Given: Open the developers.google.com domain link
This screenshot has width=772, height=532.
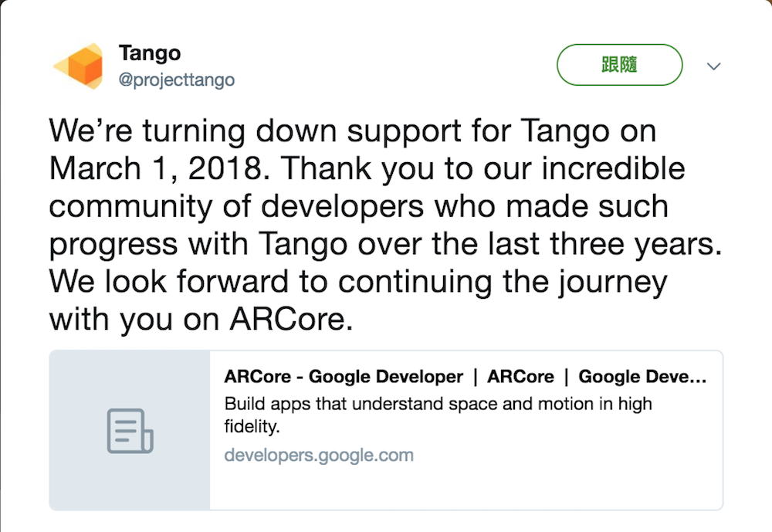Looking at the screenshot, I should pyautogui.click(x=319, y=455).
